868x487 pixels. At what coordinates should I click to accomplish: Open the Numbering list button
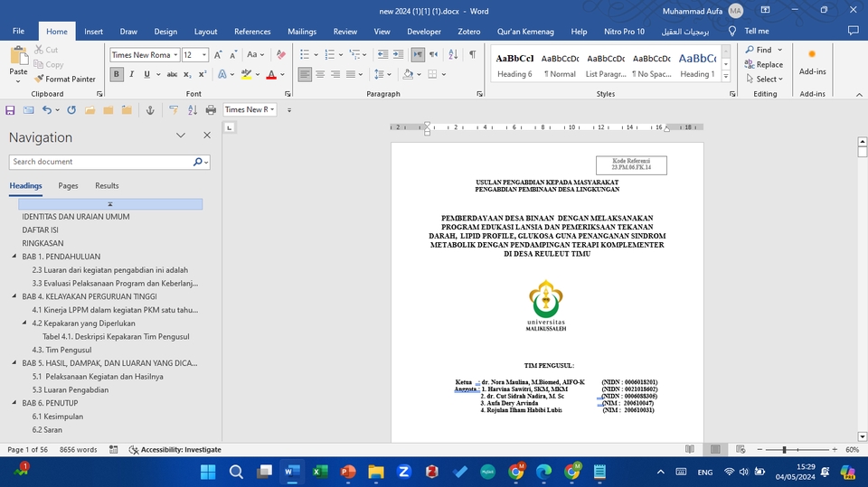click(x=330, y=54)
